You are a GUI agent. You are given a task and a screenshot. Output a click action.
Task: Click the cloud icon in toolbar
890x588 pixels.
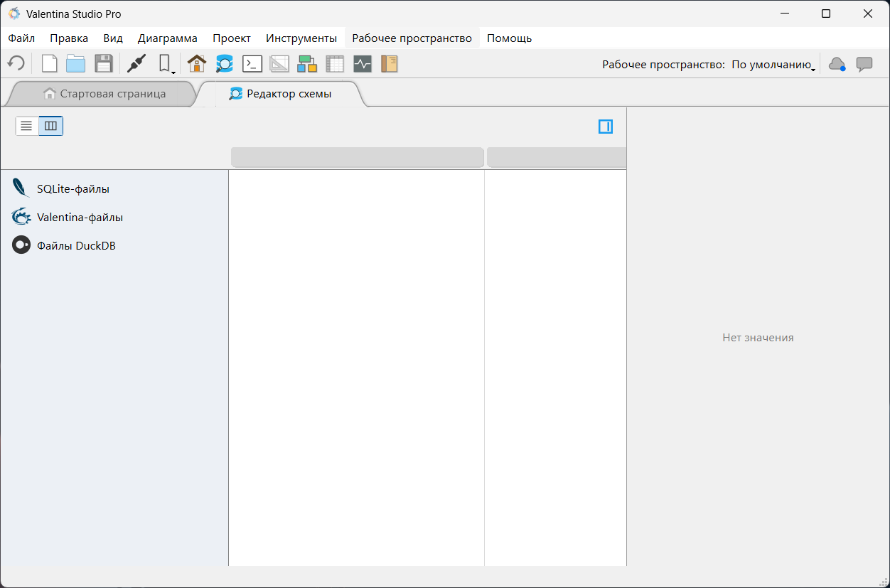point(837,64)
